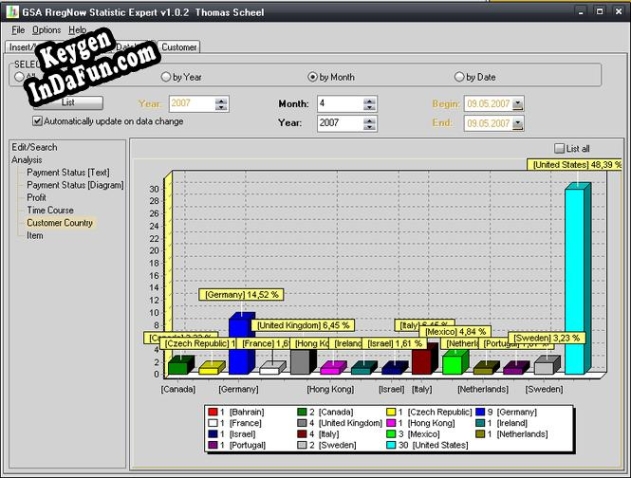Click the Month value field
631x478 pixels.
point(340,104)
